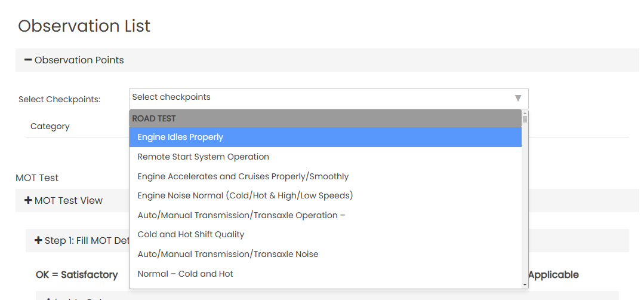Select Engine Idles Properly option
This screenshot has height=300, width=644.
tap(180, 137)
